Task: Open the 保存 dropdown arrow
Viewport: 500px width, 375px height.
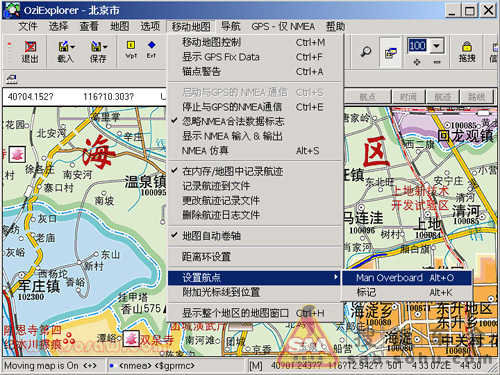Action: pos(105,47)
